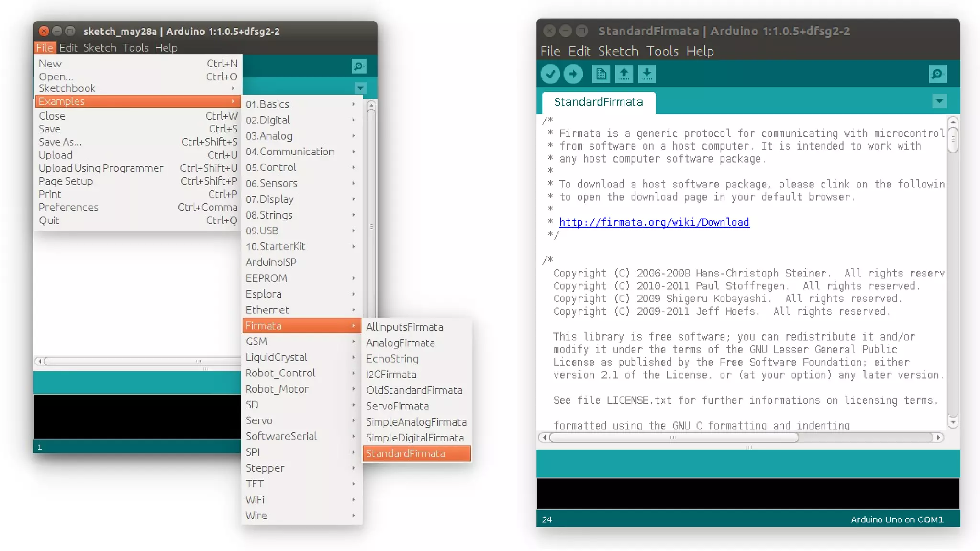Viewport: 980px width, 551px height.
Task: Expand the TFT examples submenu
Action: coord(302,483)
